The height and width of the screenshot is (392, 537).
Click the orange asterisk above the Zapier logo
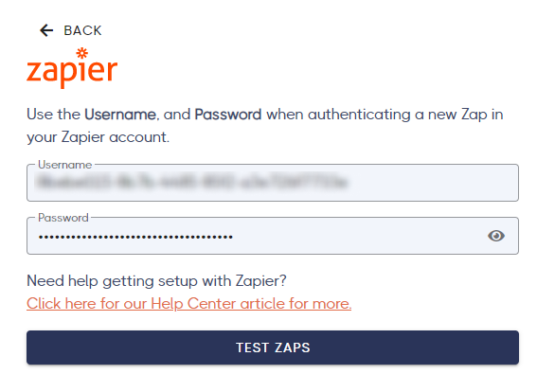coord(82,53)
